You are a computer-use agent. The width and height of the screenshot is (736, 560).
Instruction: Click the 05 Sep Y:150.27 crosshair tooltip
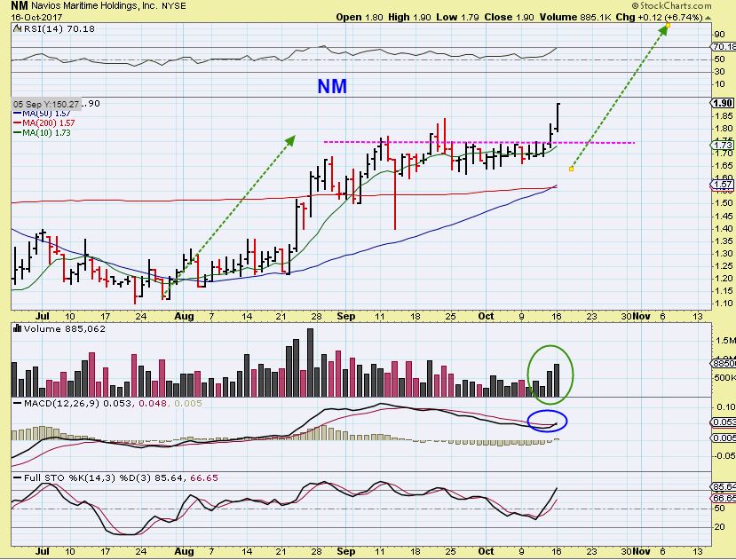click(46, 104)
